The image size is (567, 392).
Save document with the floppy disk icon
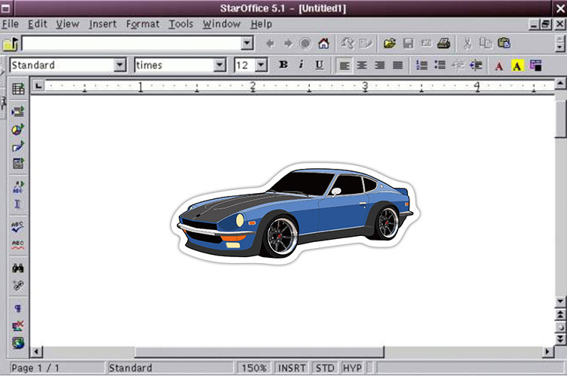tap(408, 44)
